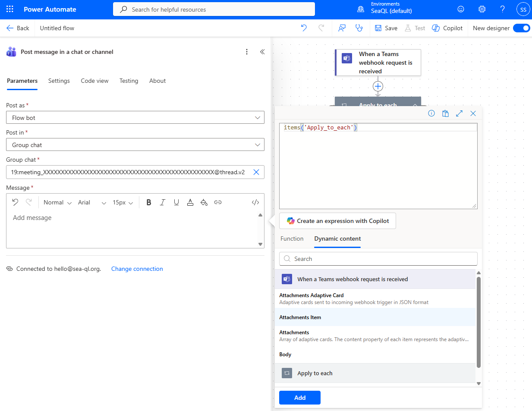The width and height of the screenshot is (532, 411).
Task: Switch to the Function tab
Action: click(292, 238)
